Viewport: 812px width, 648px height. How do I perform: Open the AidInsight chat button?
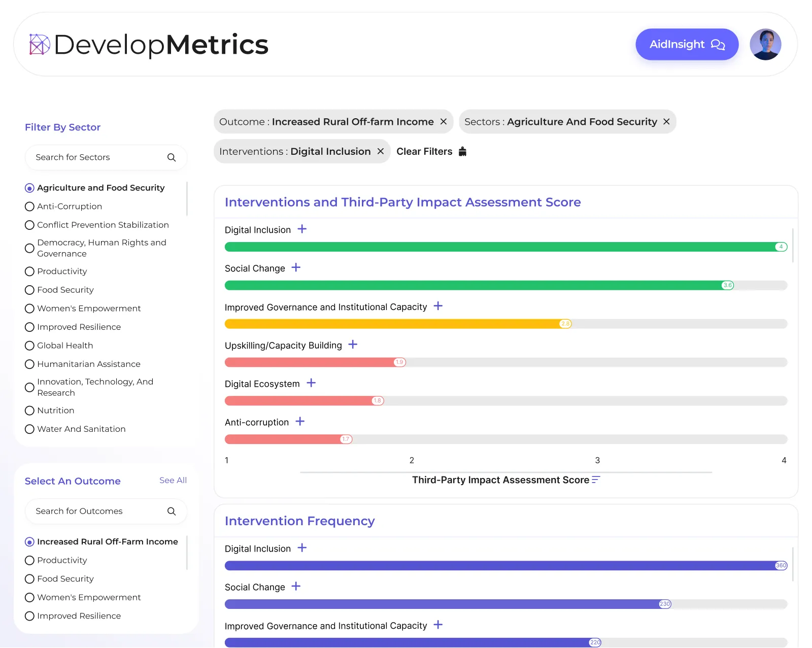pos(687,45)
